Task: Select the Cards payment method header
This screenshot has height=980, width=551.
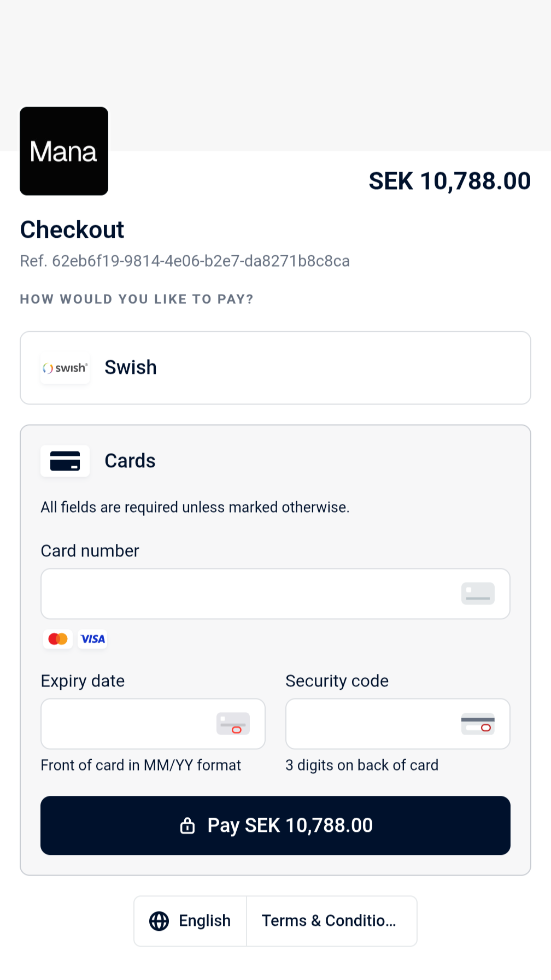Action: pyautogui.click(x=130, y=461)
